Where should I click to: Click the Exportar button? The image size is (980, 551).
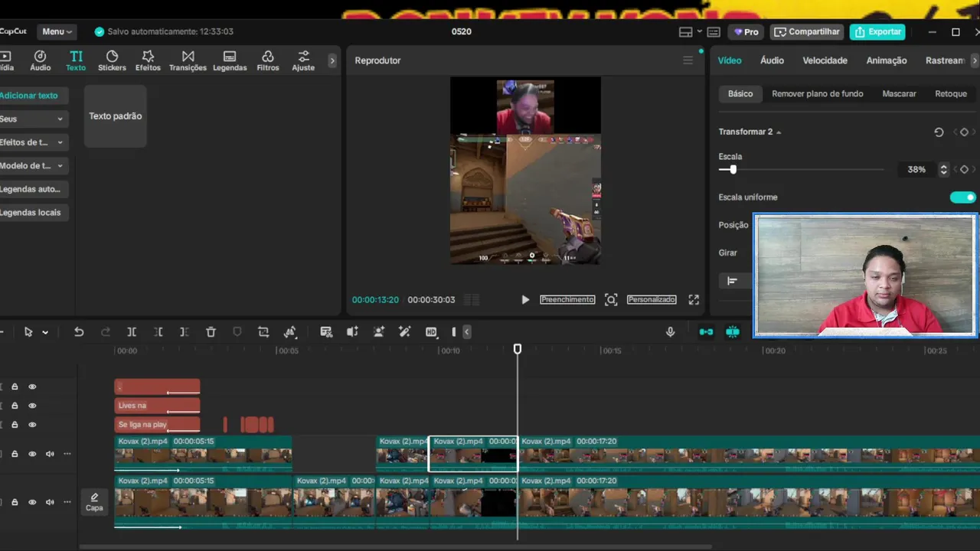pos(877,31)
